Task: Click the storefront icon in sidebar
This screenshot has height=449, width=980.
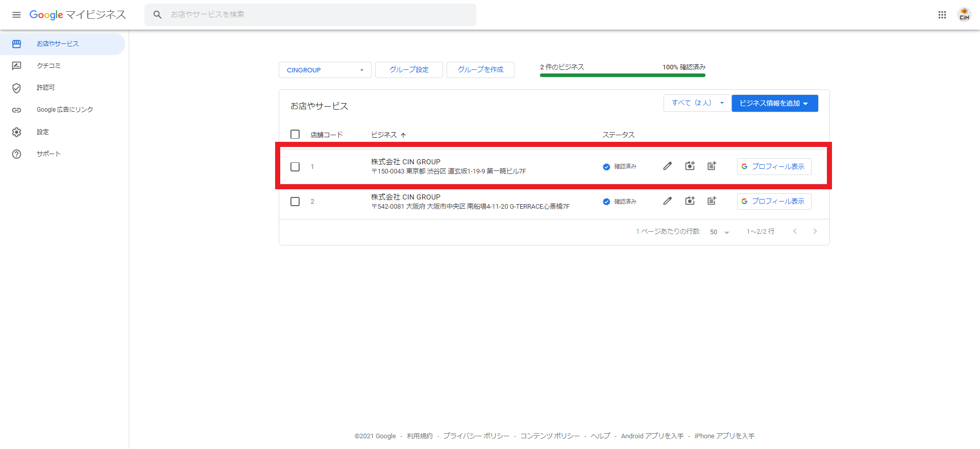Action: (x=16, y=44)
